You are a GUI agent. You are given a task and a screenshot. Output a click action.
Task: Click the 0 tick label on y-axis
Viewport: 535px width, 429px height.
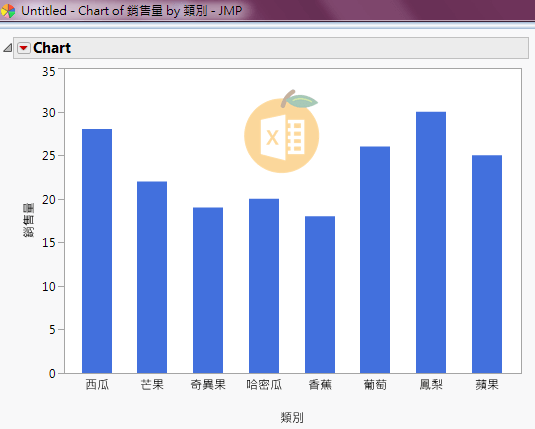click(52, 374)
